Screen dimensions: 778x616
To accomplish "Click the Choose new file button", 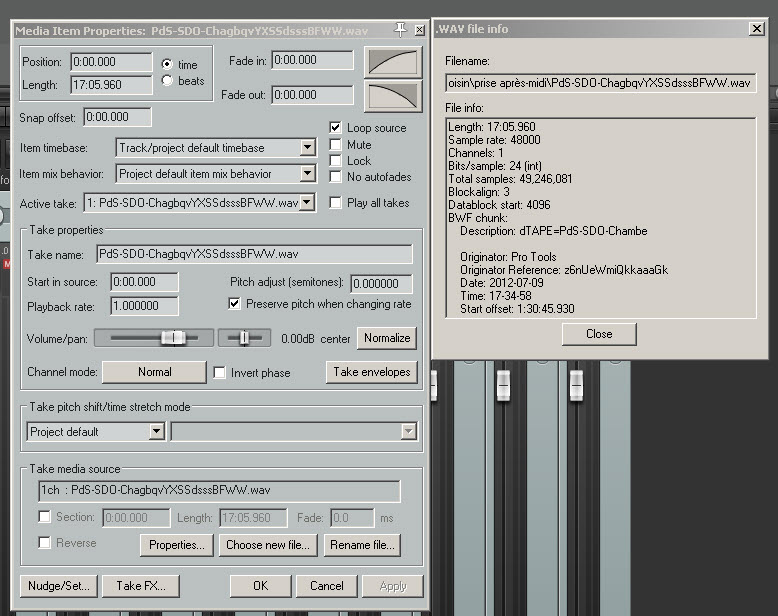I will 269,545.
